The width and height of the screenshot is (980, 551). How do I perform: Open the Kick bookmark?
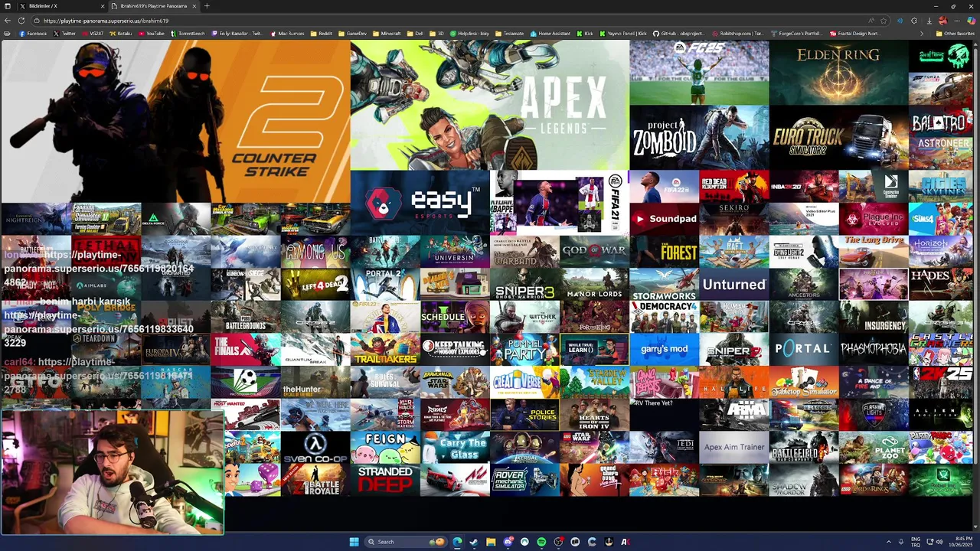click(x=586, y=34)
